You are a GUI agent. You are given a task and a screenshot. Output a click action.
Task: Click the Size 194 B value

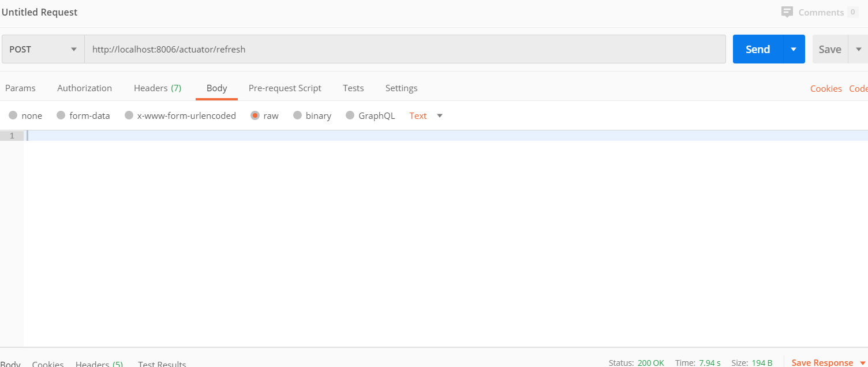[762, 362]
